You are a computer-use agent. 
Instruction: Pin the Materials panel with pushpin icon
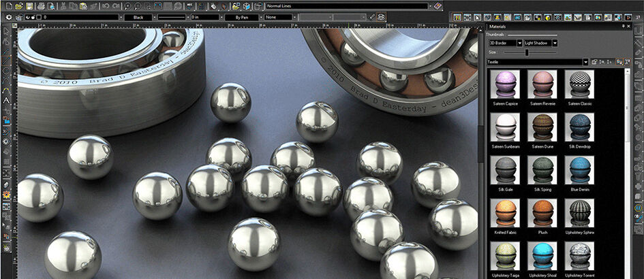pos(623,27)
